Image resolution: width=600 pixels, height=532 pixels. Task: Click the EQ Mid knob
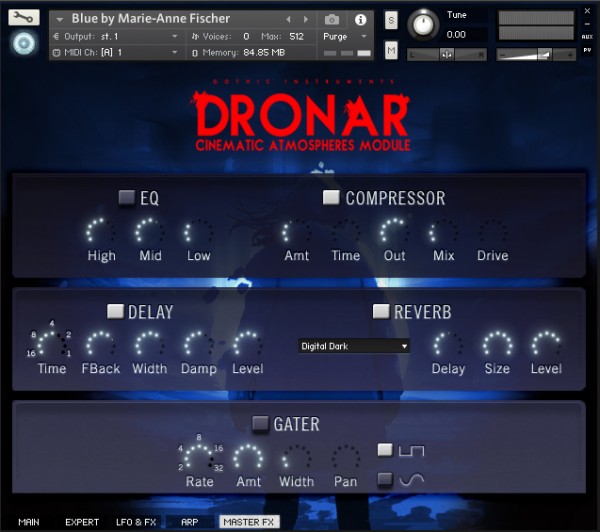(x=150, y=232)
